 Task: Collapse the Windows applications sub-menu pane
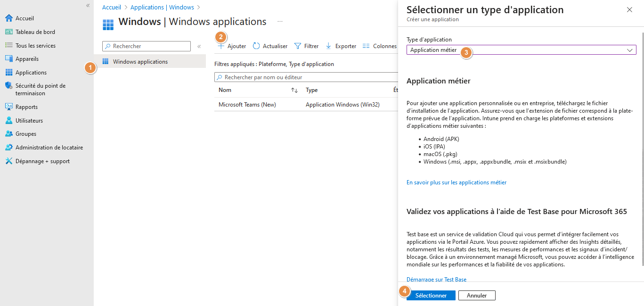pyautogui.click(x=199, y=46)
